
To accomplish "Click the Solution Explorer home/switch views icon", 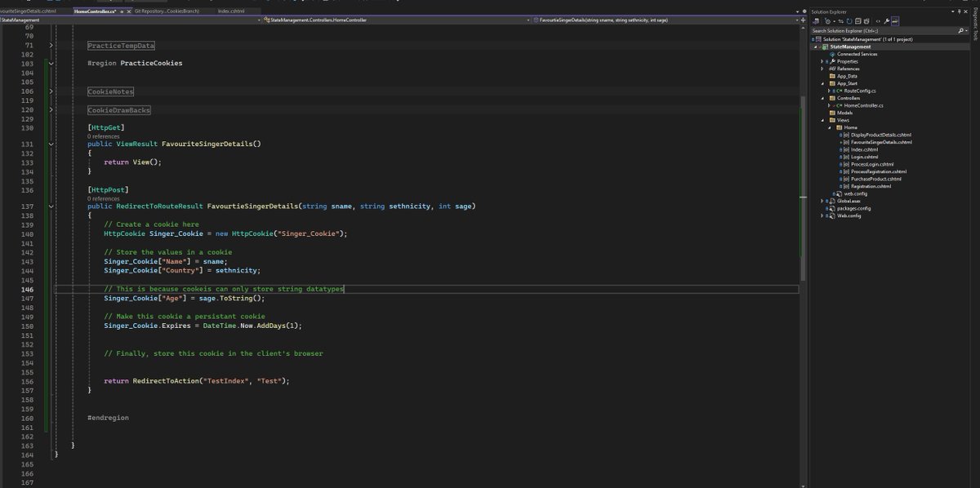I will tap(816, 20).
